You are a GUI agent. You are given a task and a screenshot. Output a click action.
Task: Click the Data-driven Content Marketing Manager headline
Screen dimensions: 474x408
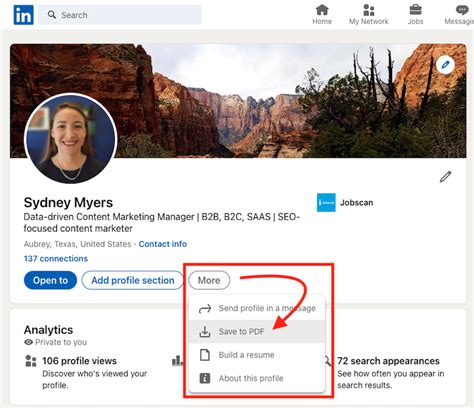(162, 223)
